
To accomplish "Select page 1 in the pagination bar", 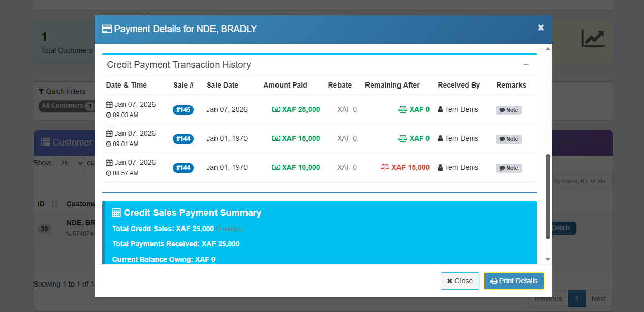I will [x=576, y=299].
